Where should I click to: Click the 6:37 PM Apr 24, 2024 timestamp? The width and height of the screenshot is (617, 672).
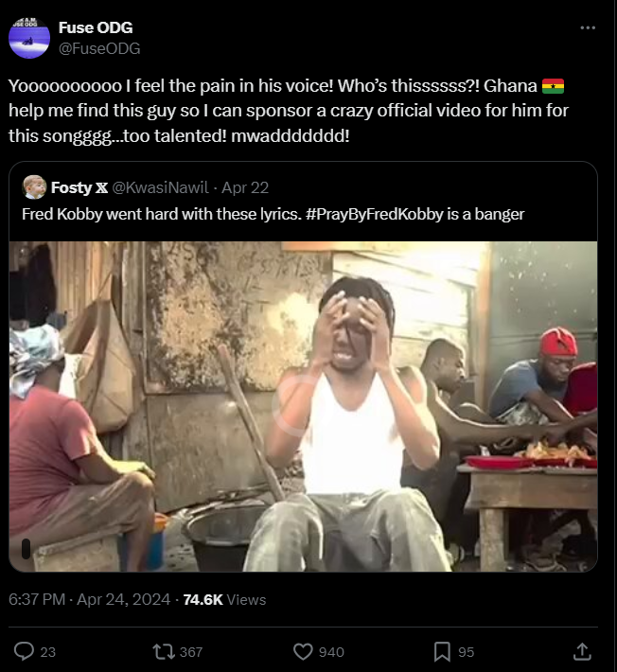tap(90, 599)
